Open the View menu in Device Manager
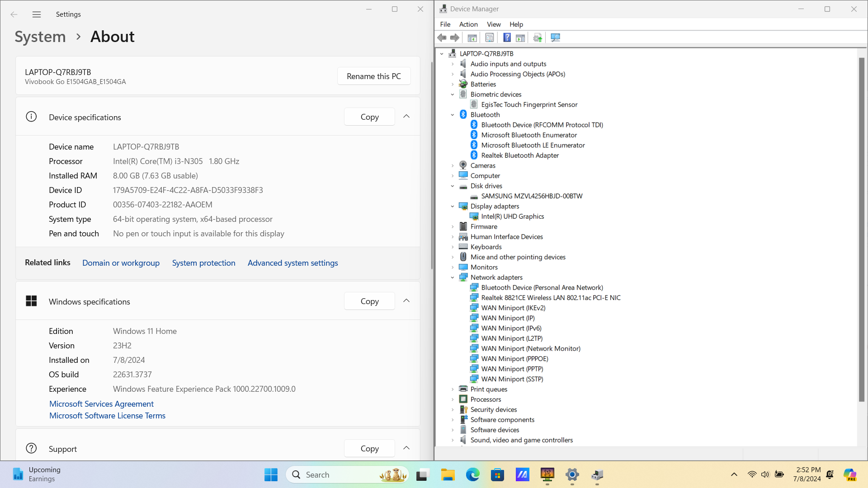The image size is (868, 488). coord(494,24)
